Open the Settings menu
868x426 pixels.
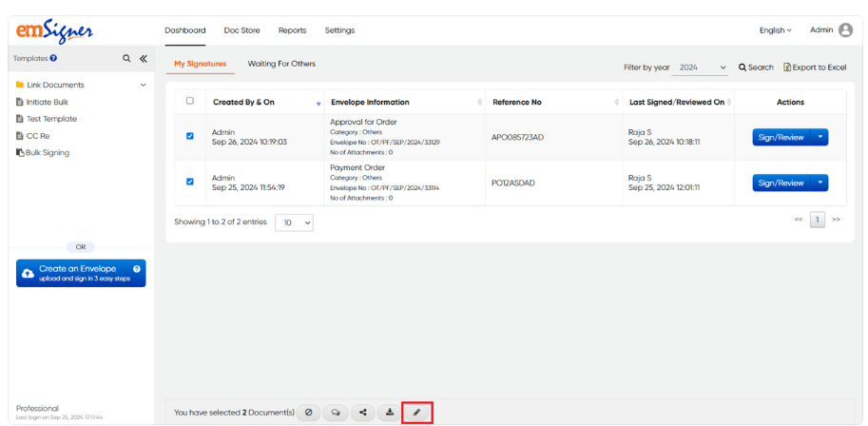[340, 30]
